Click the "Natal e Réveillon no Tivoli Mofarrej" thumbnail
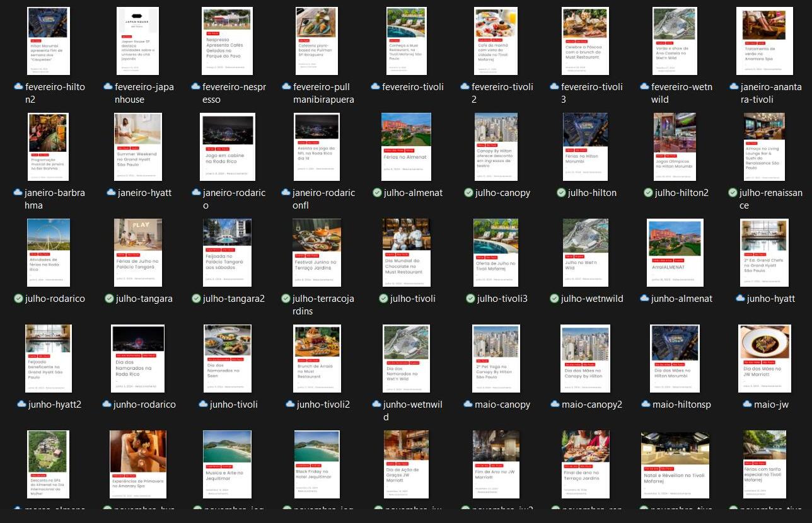 click(675, 464)
